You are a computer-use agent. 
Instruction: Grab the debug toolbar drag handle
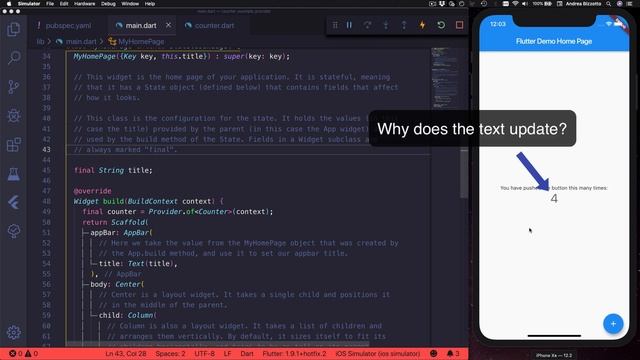point(335,25)
